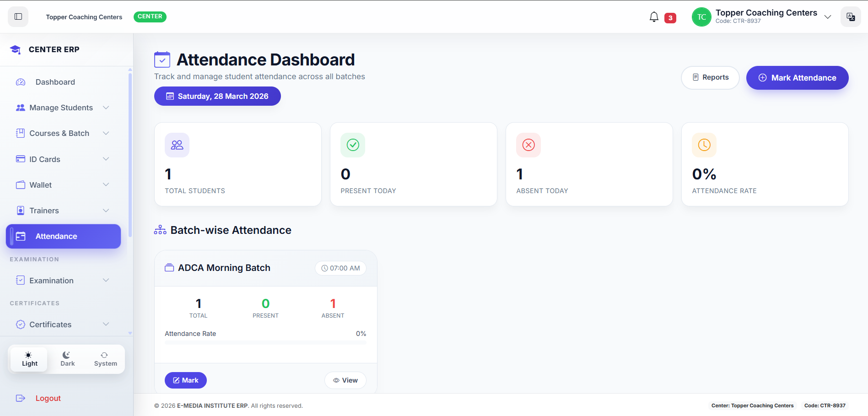Open the Dashboard sidebar icon
This screenshot has width=868, height=416.
21,81
